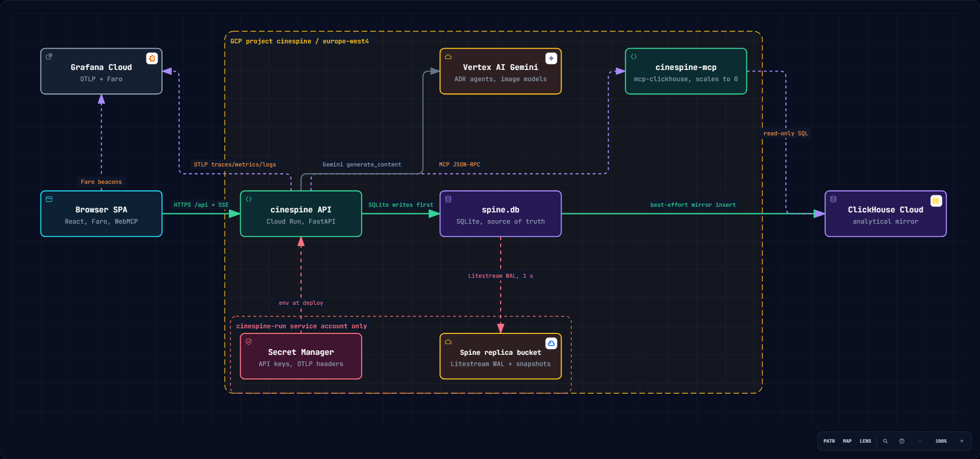Click the cloud icon on Spine replica bucket node
This screenshot has height=459, width=980.
coord(448,342)
